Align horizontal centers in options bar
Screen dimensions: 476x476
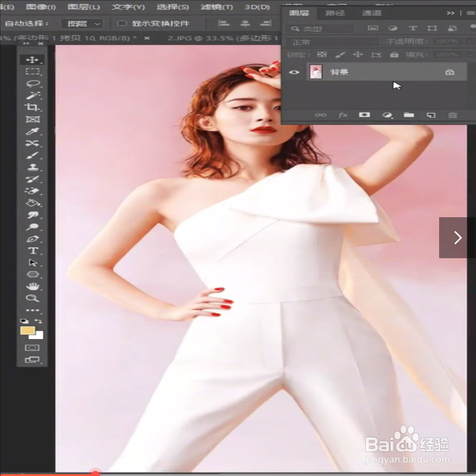click(245, 23)
